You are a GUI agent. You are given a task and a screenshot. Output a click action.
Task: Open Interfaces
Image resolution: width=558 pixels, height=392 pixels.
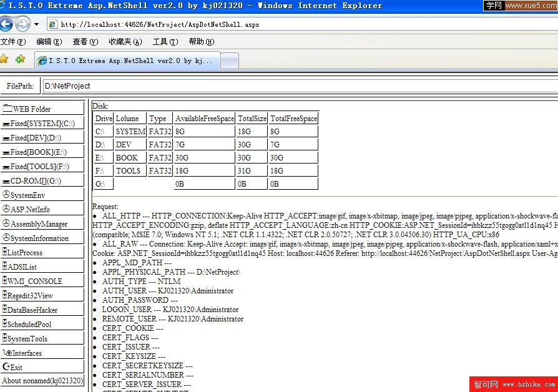(42, 353)
